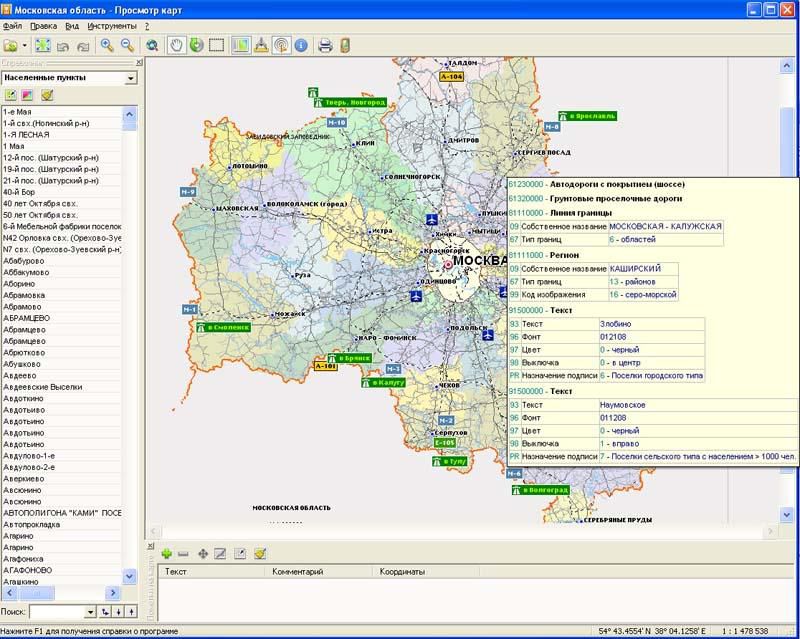Toggle the radar search toolbar button
800x639 pixels.
pyautogui.click(x=281, y=45)
